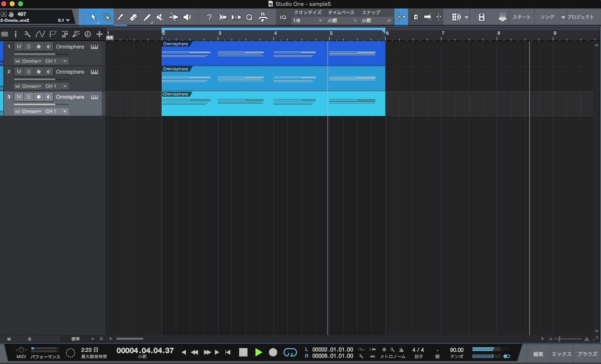Go to the Start page
This screenshot has height=364, width=601.
pos(522,17)
